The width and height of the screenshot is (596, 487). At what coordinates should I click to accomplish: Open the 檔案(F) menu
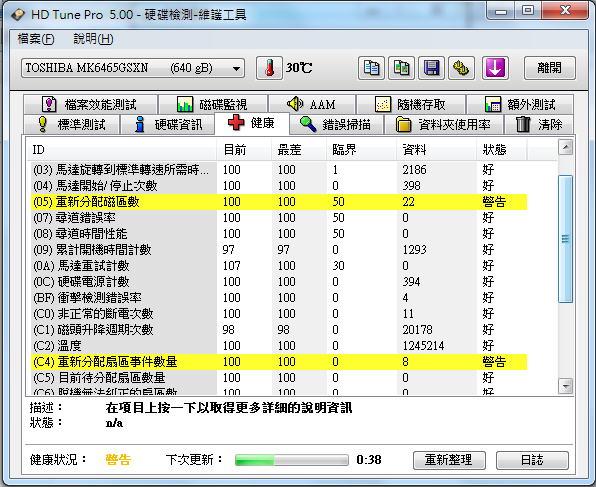click(36, 39)
